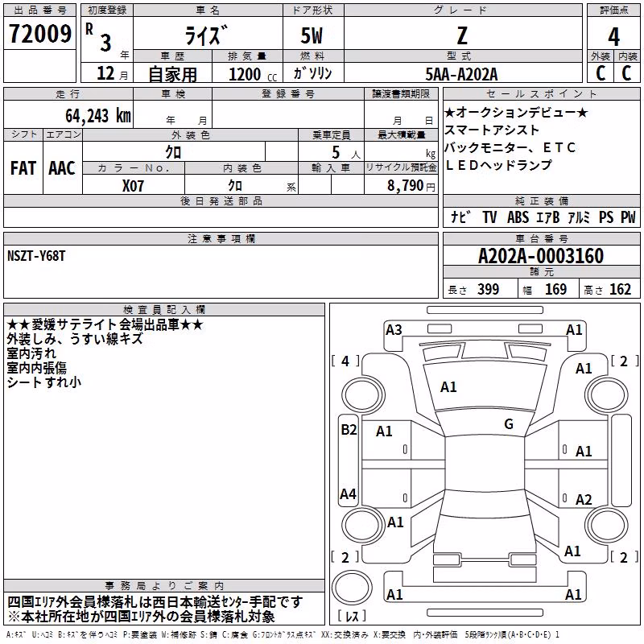Viewport: 644px width, 644px height.
Task: Click vehicle history 自家用
Action: click(172, 74)
